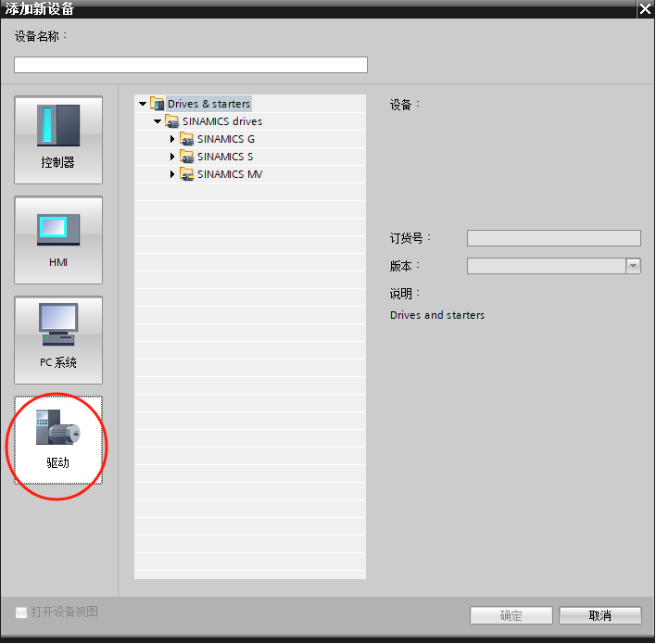The height and width of the screenshot is (644, 656).
Task: Select the 驱动 drives category button
Action: (x=58, y=440)
